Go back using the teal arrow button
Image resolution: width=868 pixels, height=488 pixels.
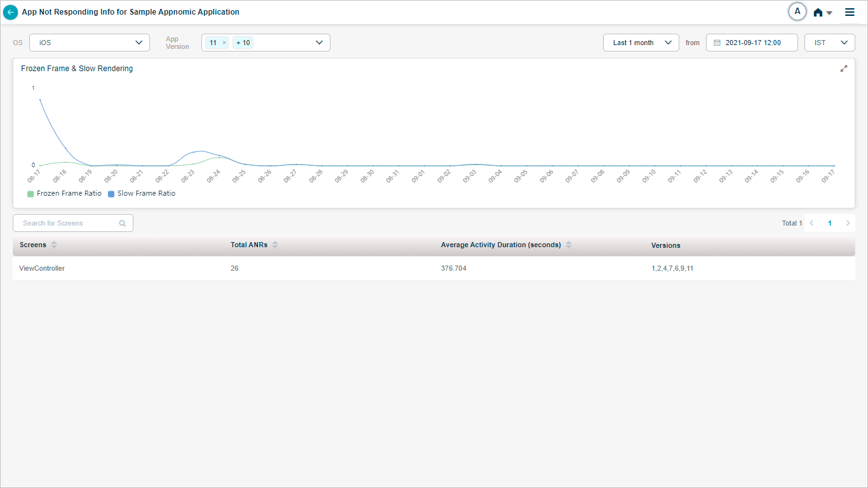10,12
